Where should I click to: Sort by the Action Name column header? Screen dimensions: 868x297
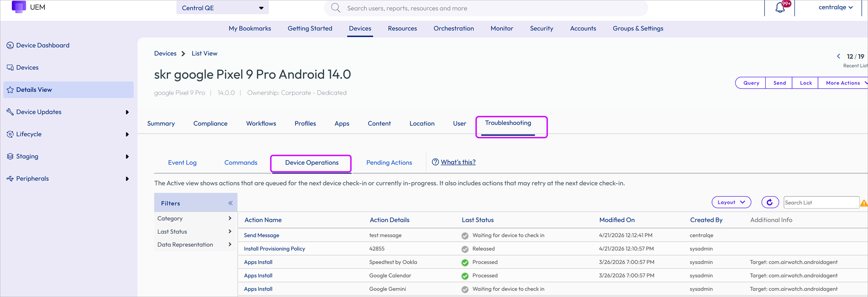[263, 220]
